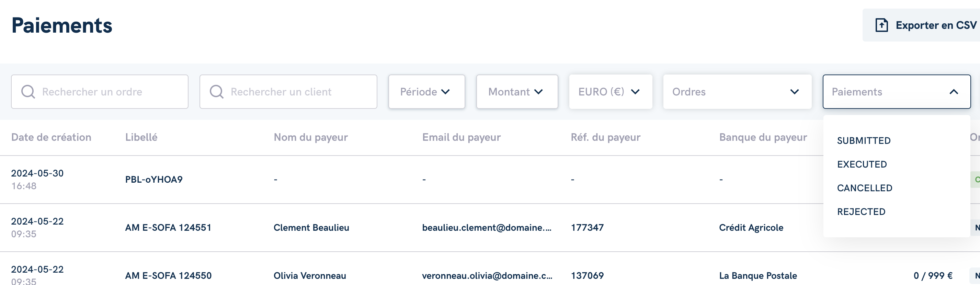
Task: Pick CANCELLED in the payment status menu
Action: tap(864, 188)
